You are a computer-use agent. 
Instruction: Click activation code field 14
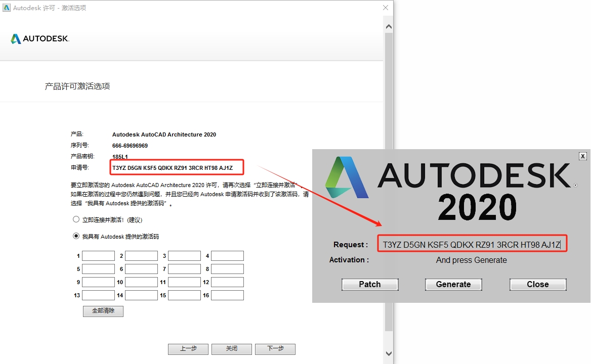tap(141, 295)
